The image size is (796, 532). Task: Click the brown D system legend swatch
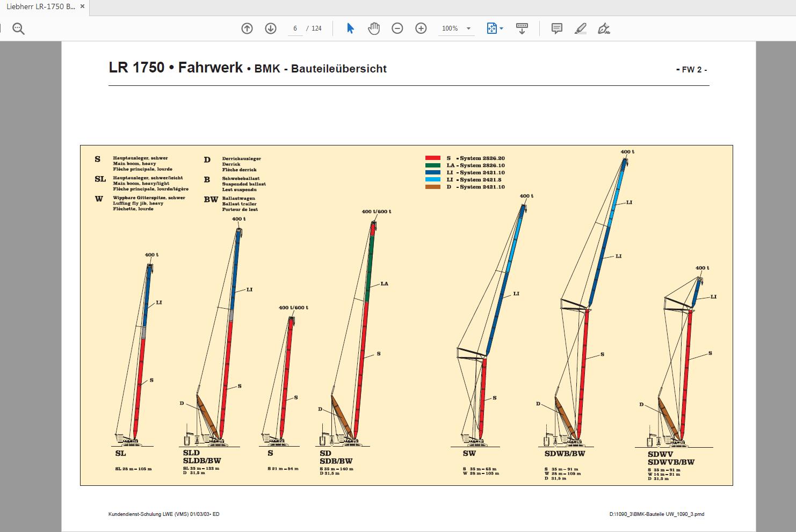tap(433, 187)
